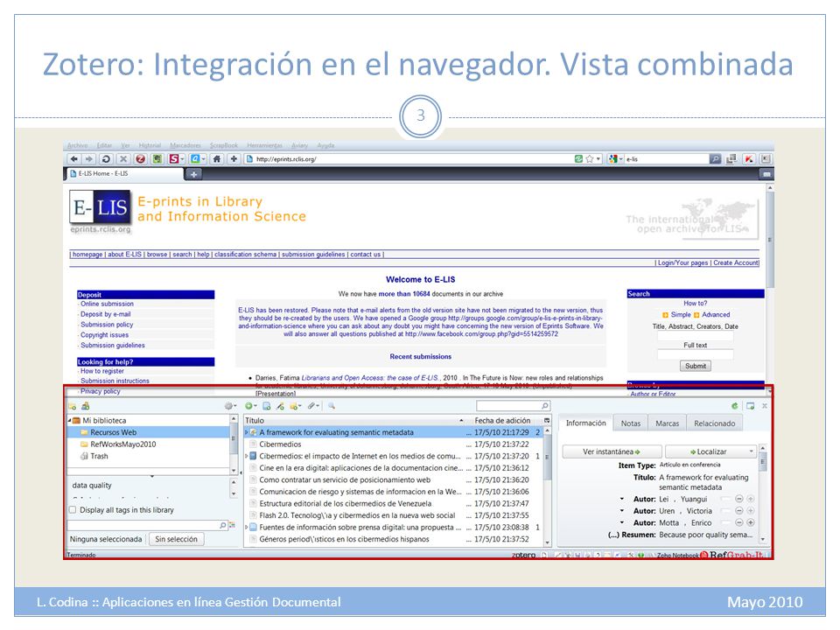The height and width of the screenshot is (630, 840).
Task: Add a new item with the green plus
Action: (249, 406)
